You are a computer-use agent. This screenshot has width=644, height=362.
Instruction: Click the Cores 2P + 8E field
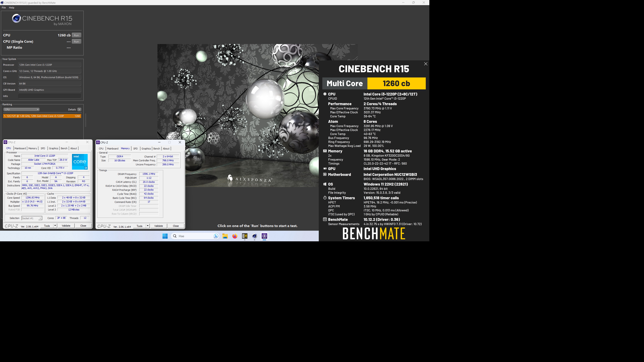(x=61, y=218)
